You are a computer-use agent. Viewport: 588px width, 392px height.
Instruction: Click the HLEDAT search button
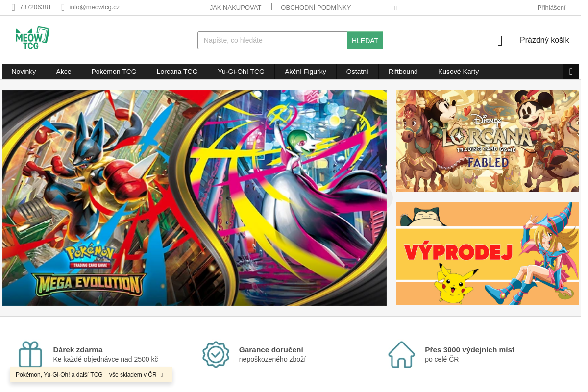pos(365,40)
